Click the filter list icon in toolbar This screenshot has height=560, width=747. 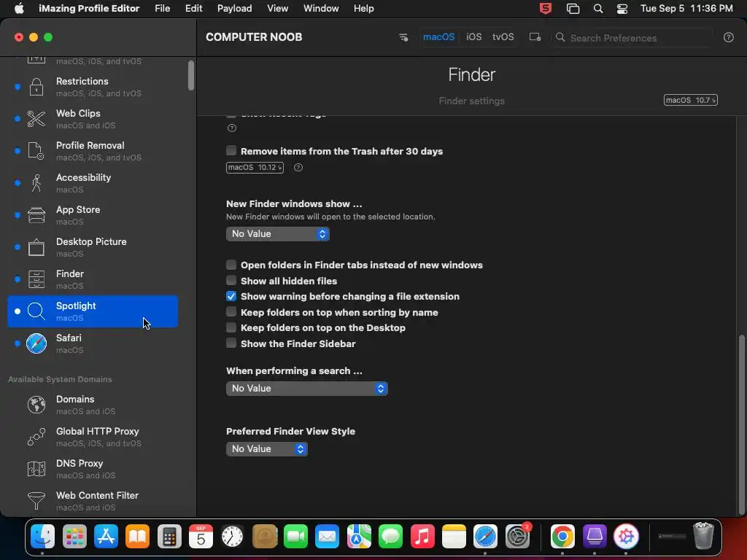click(403, 37)
